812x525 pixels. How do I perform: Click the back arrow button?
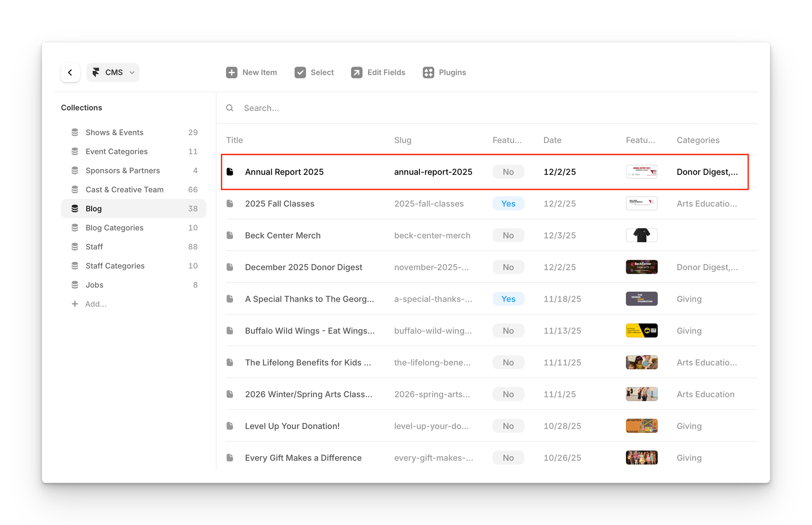pyautogui.click(x=70, y=72)
